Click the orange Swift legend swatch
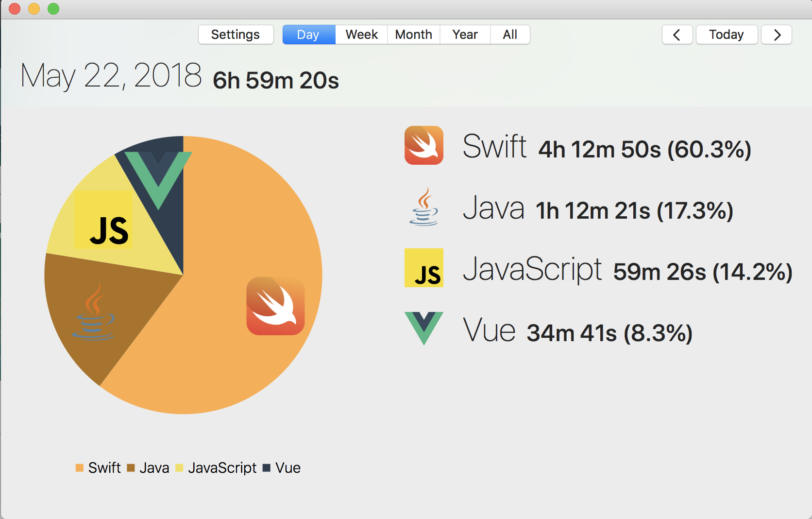The image size is (812, 519). [x=80, y=468]
